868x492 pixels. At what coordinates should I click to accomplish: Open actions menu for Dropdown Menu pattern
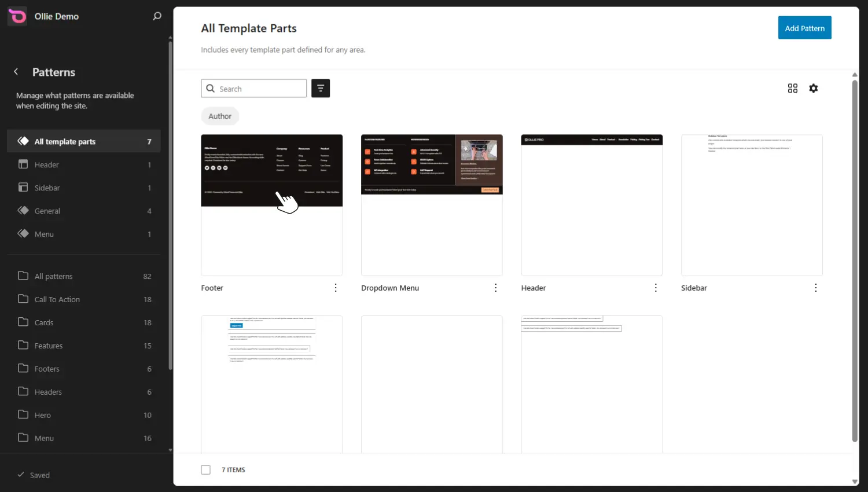tap(496, 288)
